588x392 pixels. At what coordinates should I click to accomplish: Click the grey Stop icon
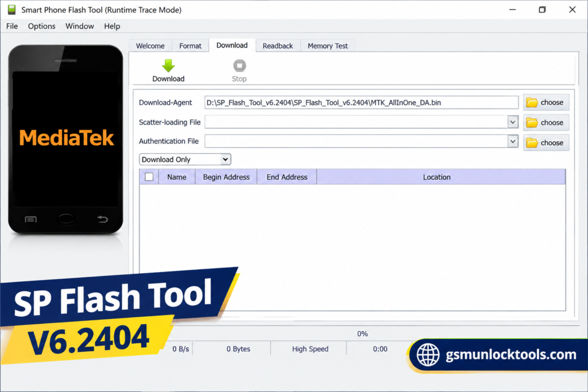(239, 65)
